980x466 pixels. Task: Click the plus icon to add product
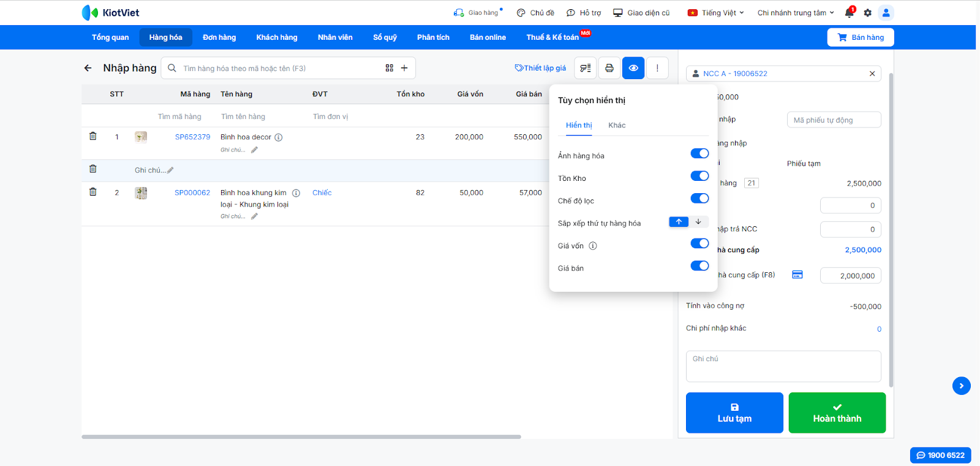[x=404, y=68]
